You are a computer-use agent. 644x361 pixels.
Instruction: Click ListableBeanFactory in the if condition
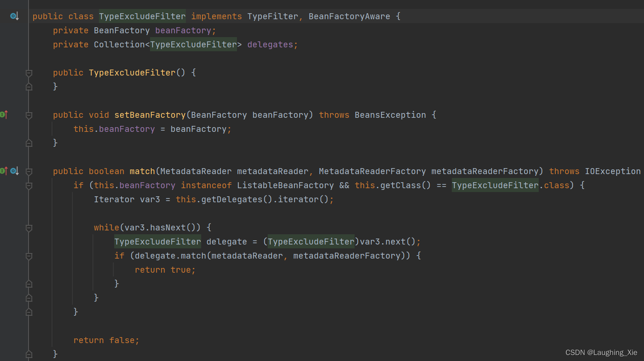pyautogui.click(x=285, y=185)
